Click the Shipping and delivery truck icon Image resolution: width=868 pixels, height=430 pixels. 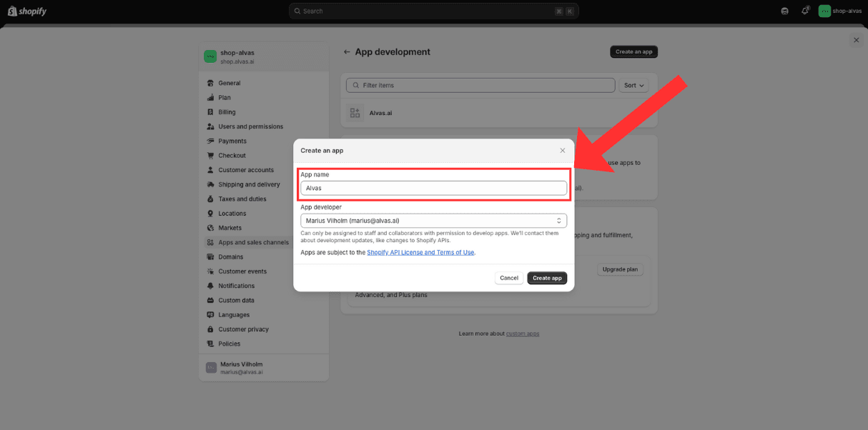tap(210, 184)
